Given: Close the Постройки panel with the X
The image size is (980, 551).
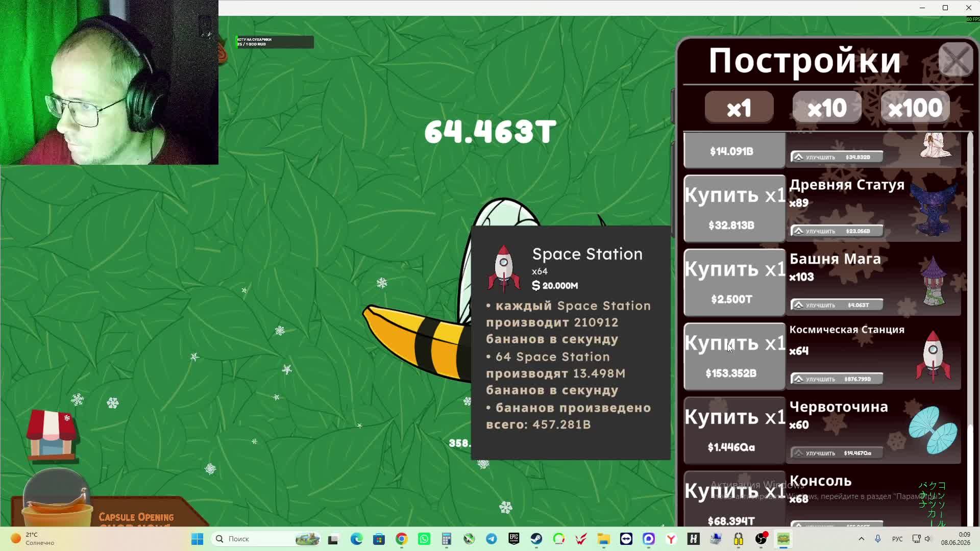Looking at the screenshot, I should [955, 60].
